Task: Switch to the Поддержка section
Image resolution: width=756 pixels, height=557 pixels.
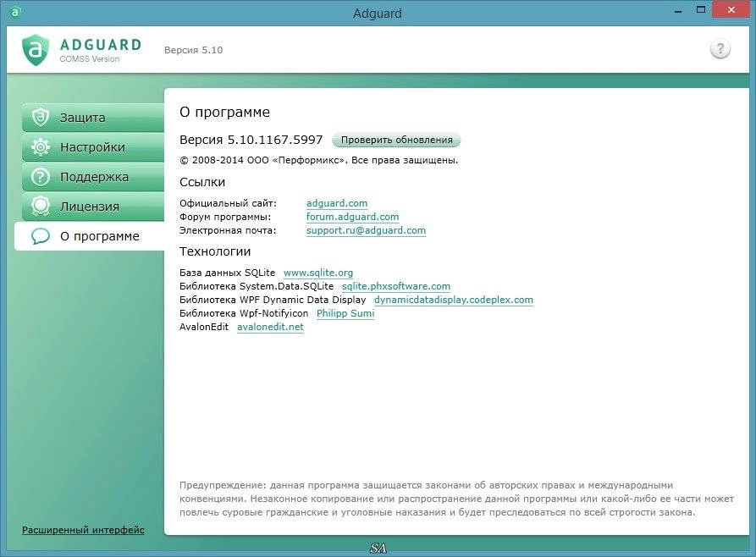Action: tap(93, 177)
